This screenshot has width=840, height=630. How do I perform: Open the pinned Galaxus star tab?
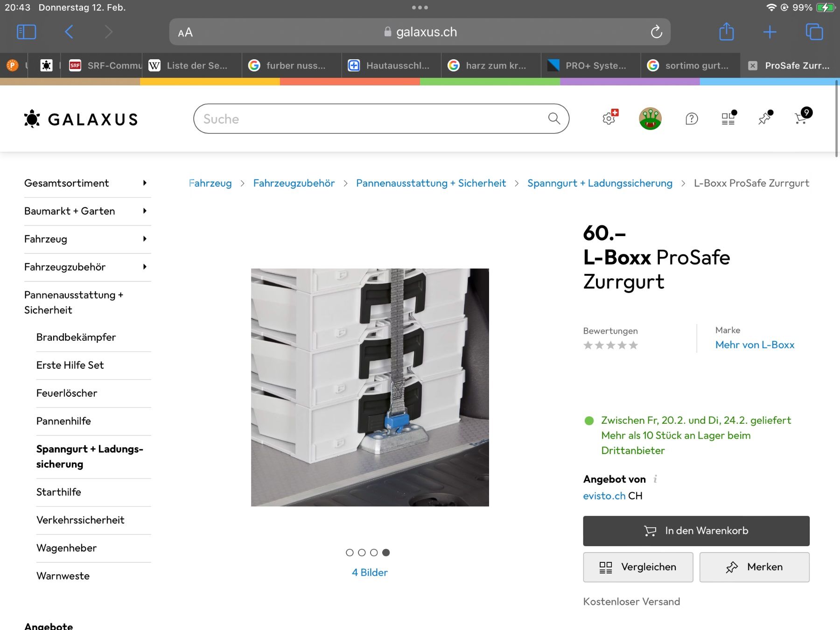[46, 65]
